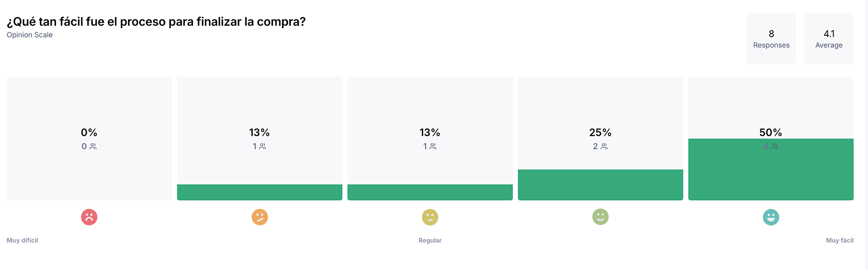
Task: Click the orange confused face emoji
Action: (259, 217)
